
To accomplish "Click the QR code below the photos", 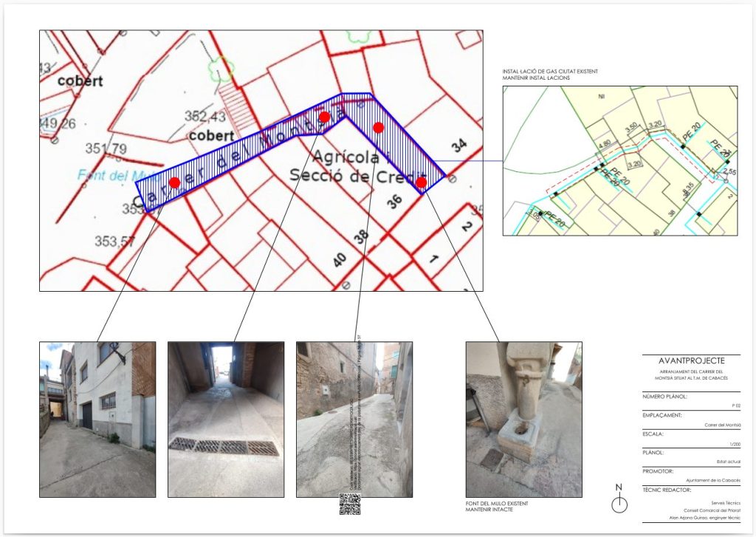I will click(x=351, y=504).
